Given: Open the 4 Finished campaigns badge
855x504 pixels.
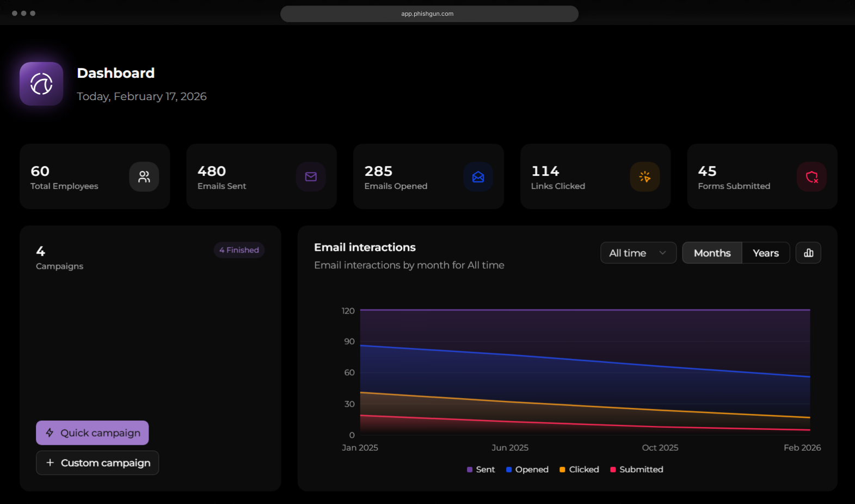Looking at the screenshot, I should coord(239,250).
